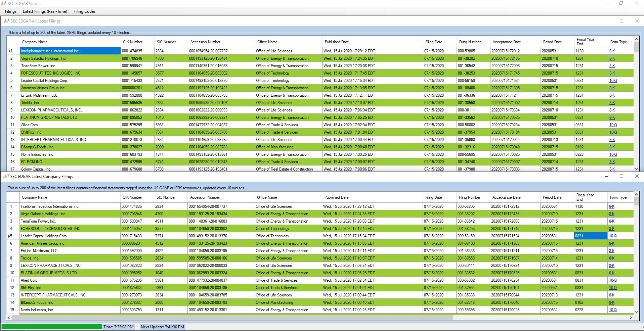Screen dimensions: 644x331
Task: Click the Next Update: 7:41:30 PM status entry
Action: pos(162,327)
